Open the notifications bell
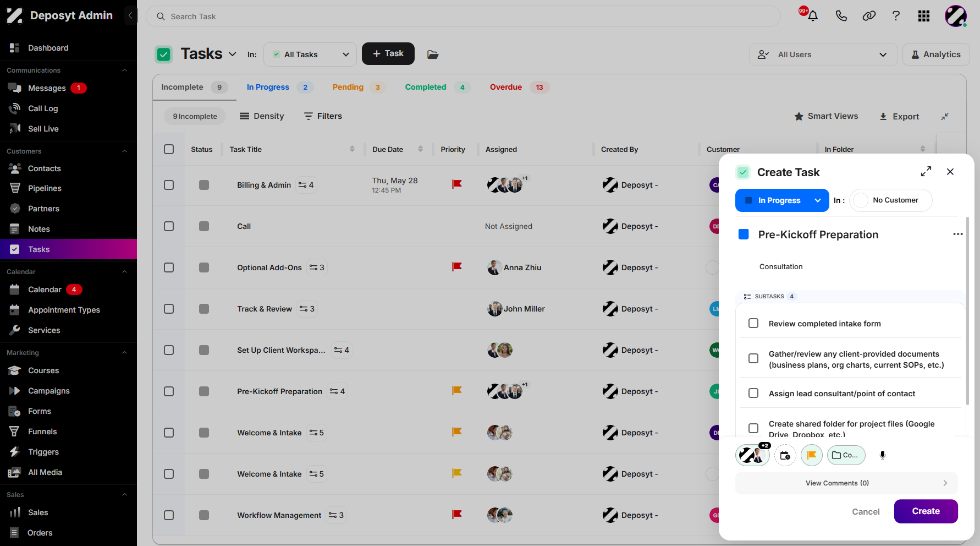 click(812, 16)
